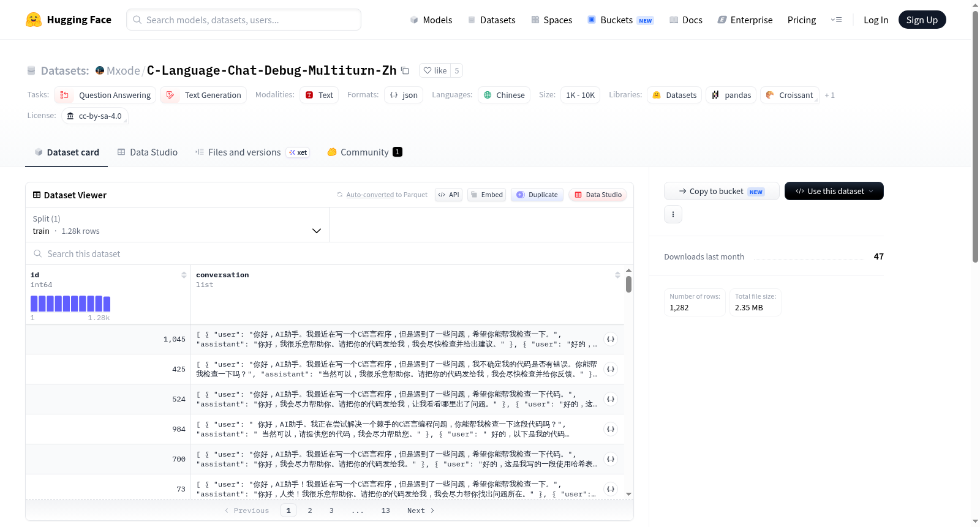The image size is (980, 527).
Task: Open Enterprise in the top navigation
Action: (745, 20)
